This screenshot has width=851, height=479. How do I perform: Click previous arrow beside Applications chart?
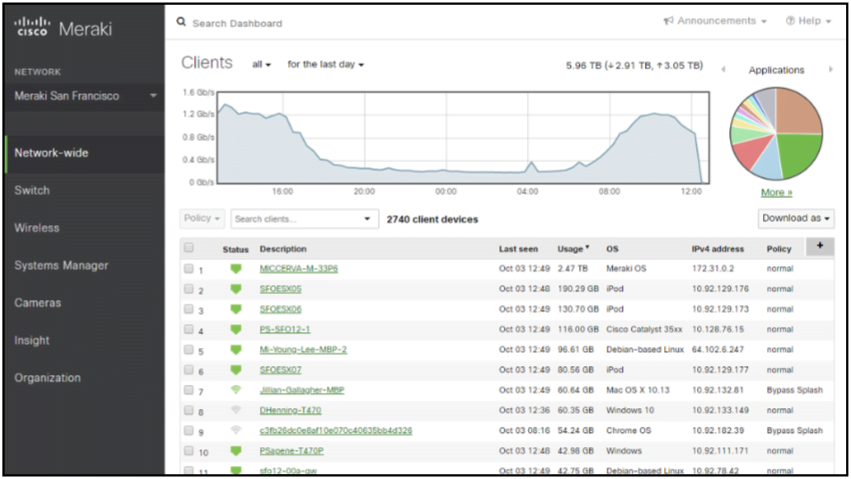pos(723,70)
